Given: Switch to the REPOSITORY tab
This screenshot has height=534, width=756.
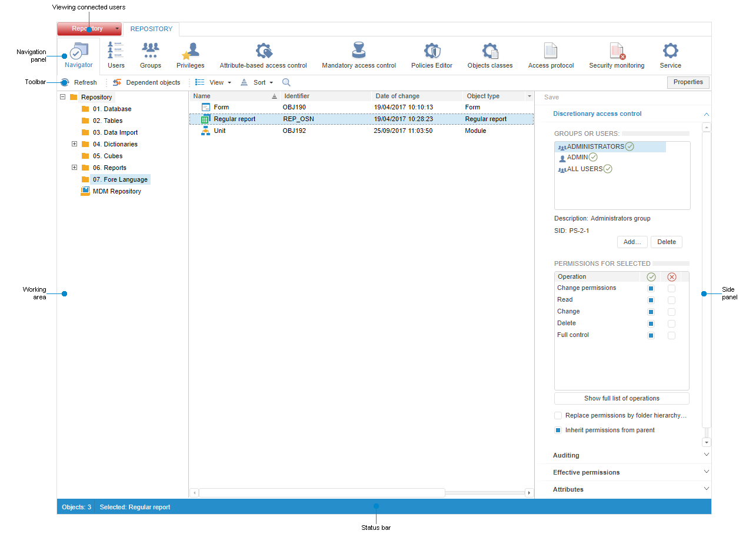Looking at the screenshot, I should pos(151,29).
